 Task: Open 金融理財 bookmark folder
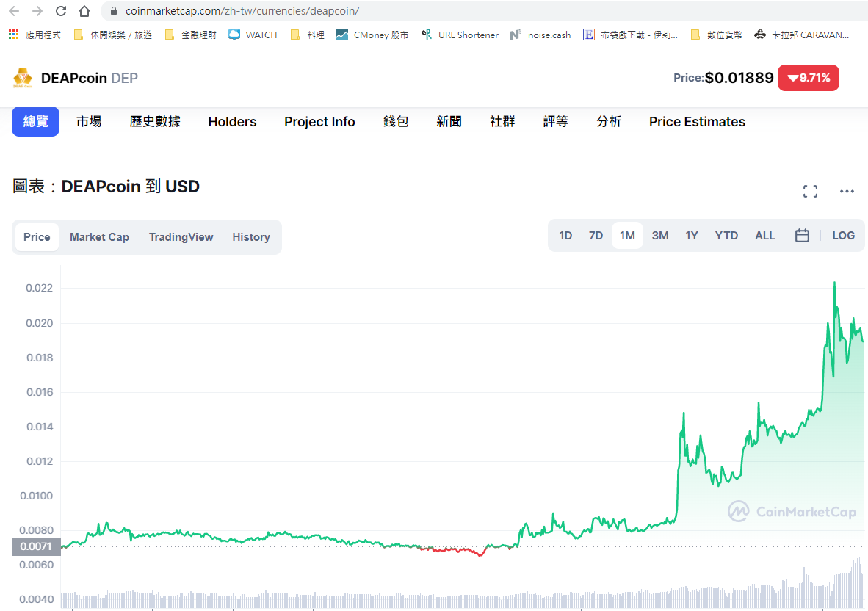191,35
